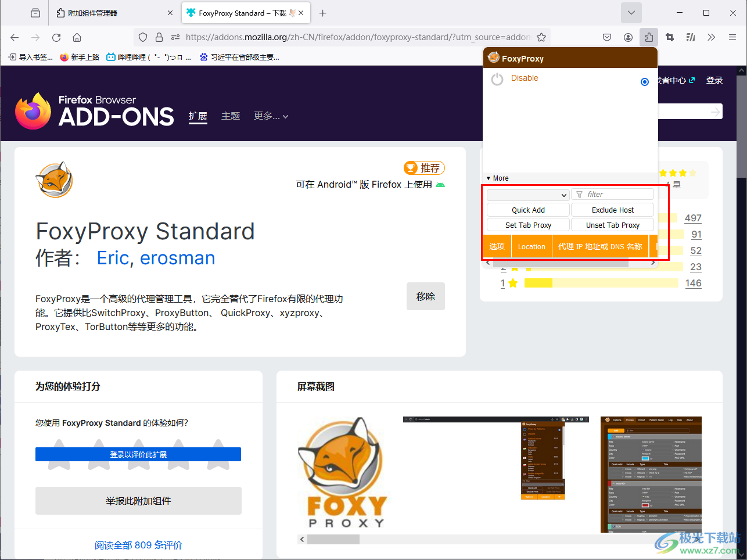
Task: Close the FoxyProxy Standard tab
Action: click(301, 13)
